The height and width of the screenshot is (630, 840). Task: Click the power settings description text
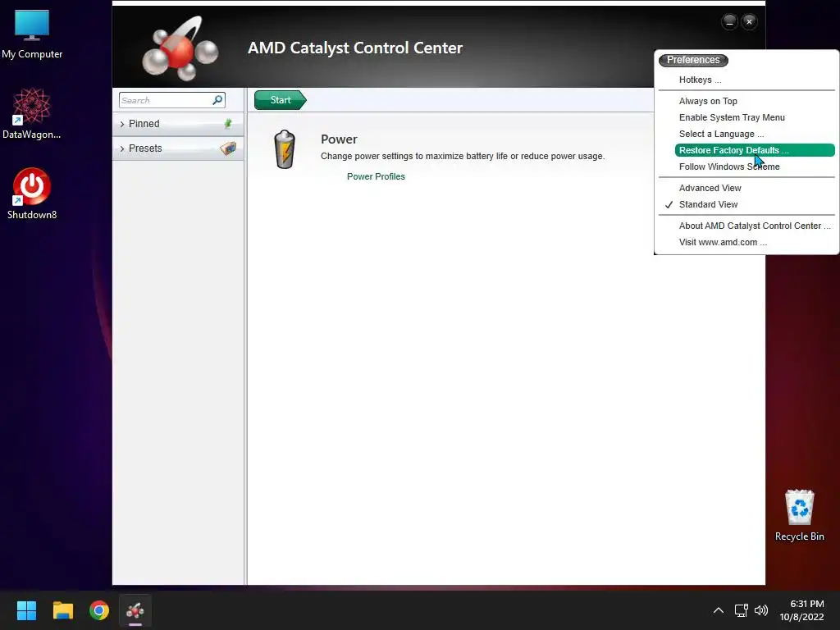(x=463, y=157)
